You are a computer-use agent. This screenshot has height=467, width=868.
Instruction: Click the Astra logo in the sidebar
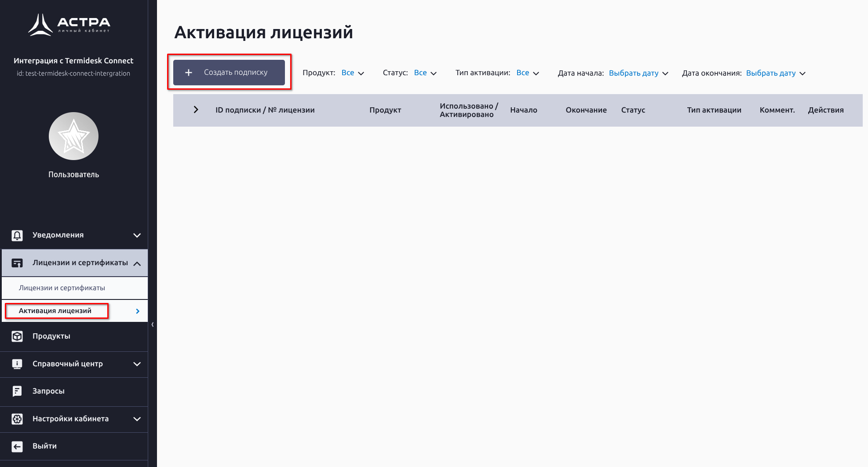point(69,25)
